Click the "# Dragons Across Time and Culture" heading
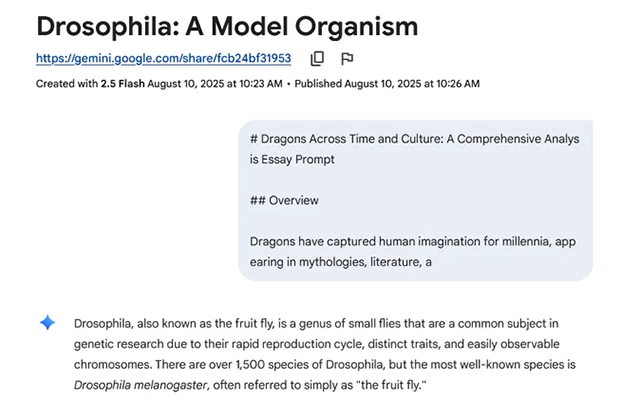 414,138
